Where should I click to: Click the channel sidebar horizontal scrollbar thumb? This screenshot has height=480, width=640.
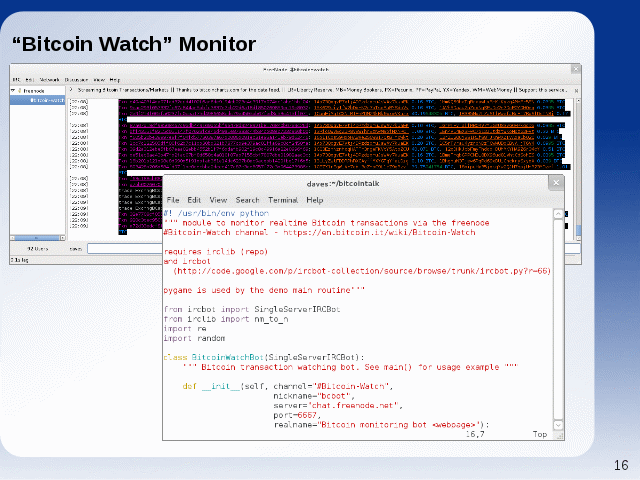[x=37, y=238]
